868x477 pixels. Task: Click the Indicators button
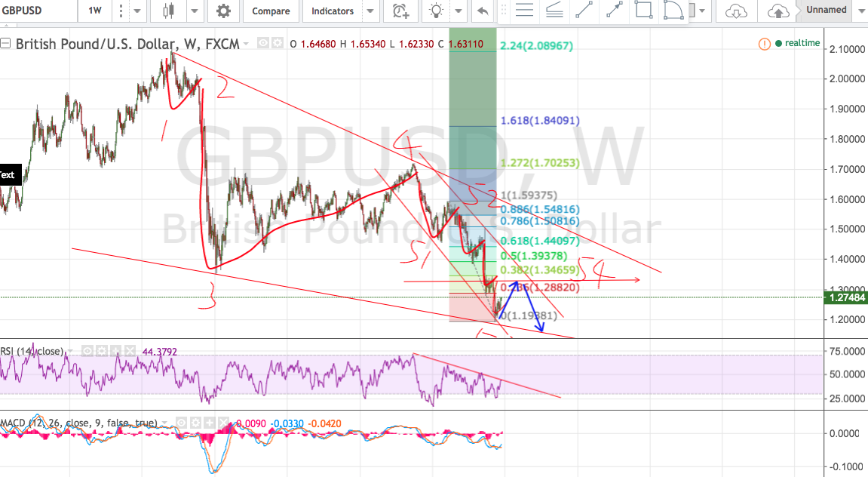[332, 11]
